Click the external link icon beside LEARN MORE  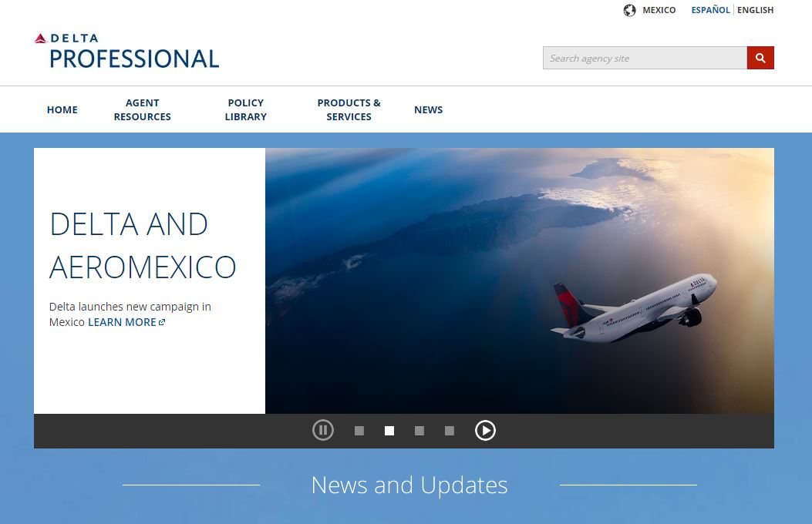[x=161, y=321]
